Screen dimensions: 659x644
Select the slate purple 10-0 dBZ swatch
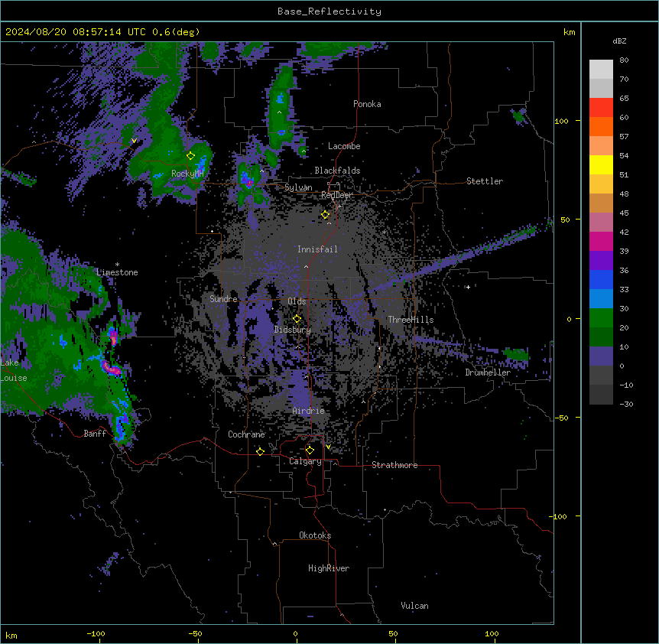[x=601, y=356]
